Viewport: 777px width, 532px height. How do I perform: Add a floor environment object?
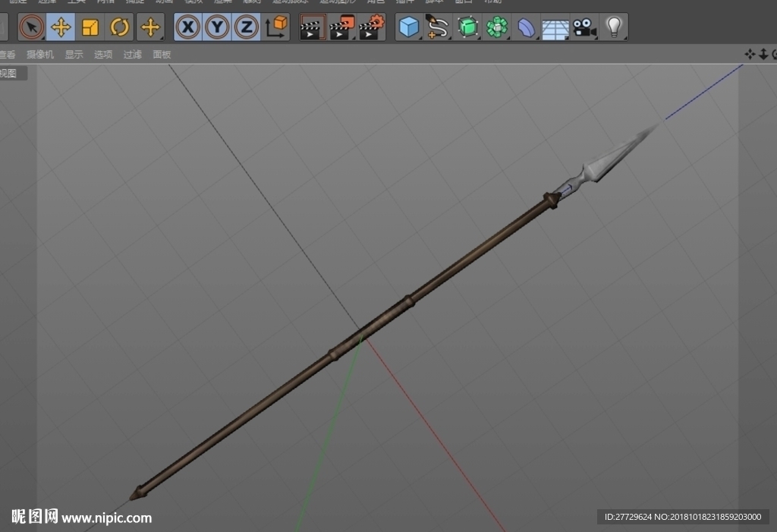pos(555,27)
